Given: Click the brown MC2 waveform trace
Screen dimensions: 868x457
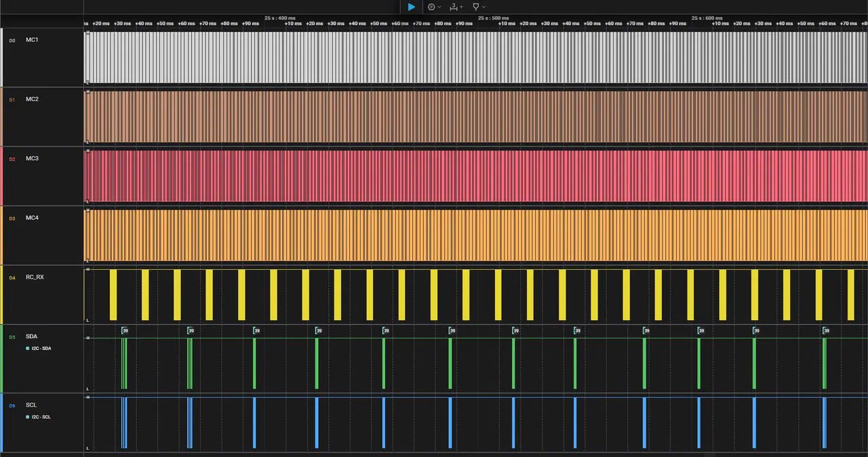Looking at the screenshot, I should tap(475, 117).
